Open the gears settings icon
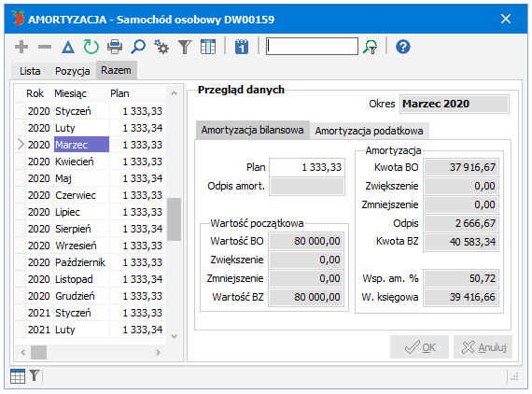Viewport: 532px width, 394px height. coord(161,47)
